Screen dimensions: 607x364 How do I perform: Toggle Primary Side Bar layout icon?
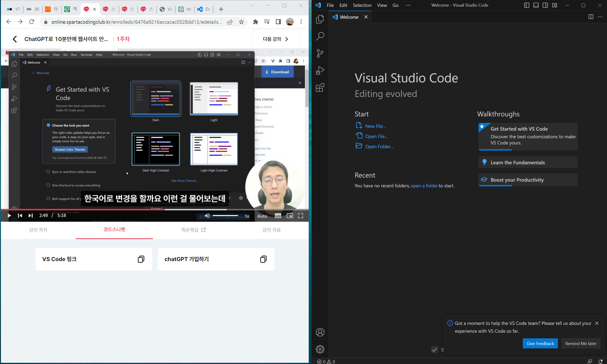(x=526, y=5)
